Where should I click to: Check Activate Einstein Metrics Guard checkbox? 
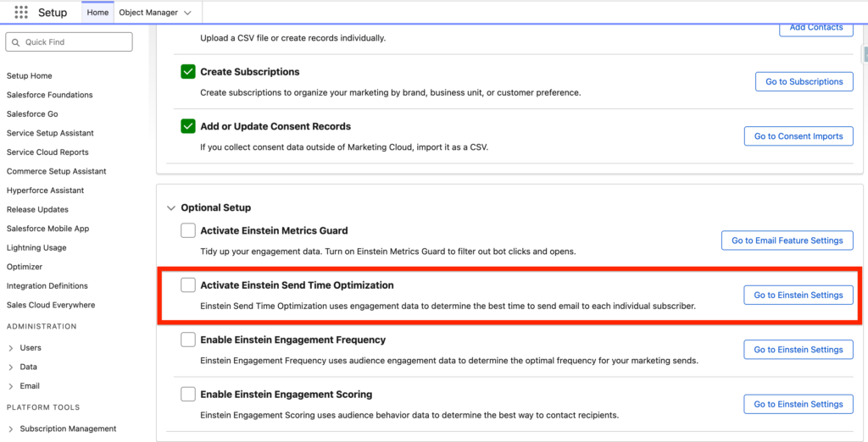(188, 230)
